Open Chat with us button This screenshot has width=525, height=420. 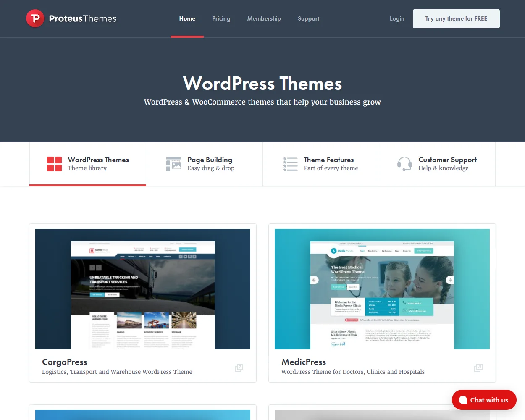pyautogui.click(x=484, y=400)
